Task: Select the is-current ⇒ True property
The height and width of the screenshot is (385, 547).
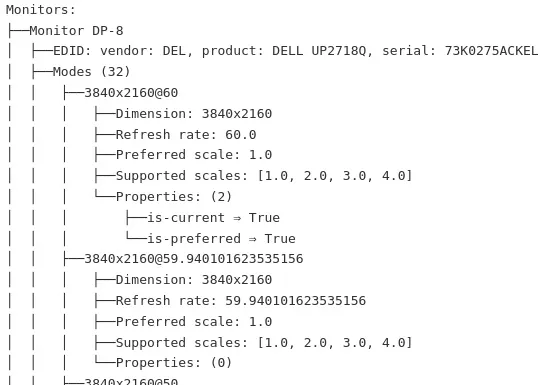Action: (213, 218)
